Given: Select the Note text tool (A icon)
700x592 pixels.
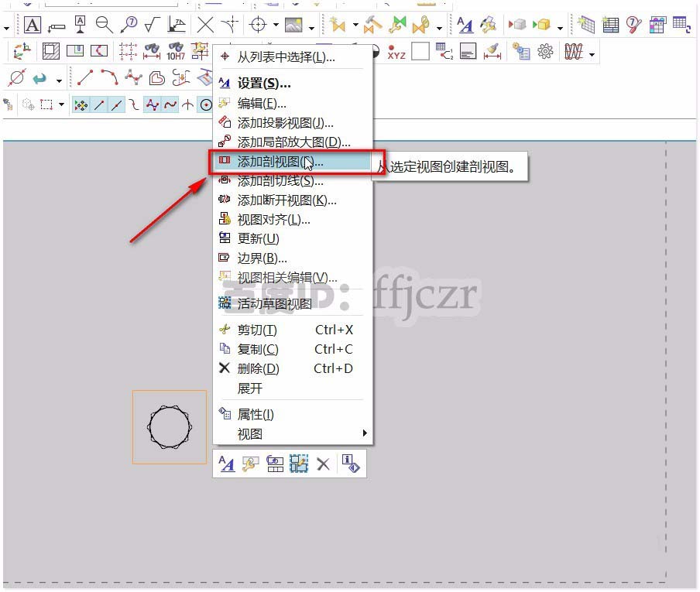Looking at the screenshot, I should tap(33, 25).
